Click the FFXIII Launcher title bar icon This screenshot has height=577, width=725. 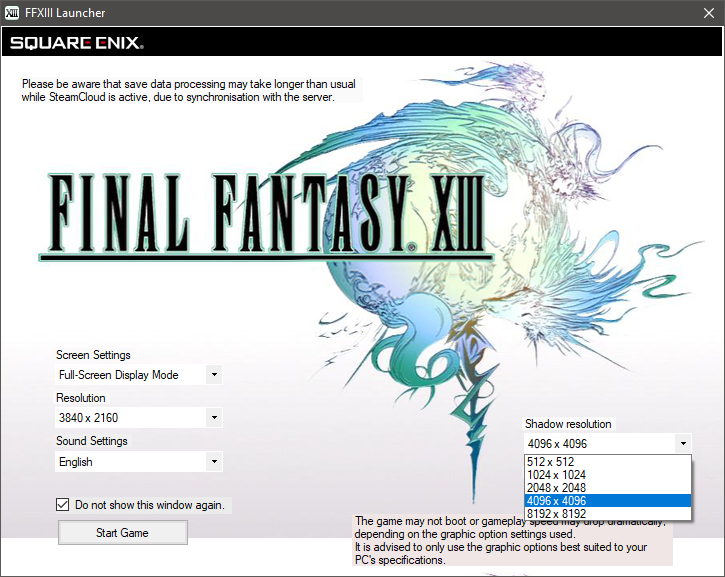pos(12,13)
